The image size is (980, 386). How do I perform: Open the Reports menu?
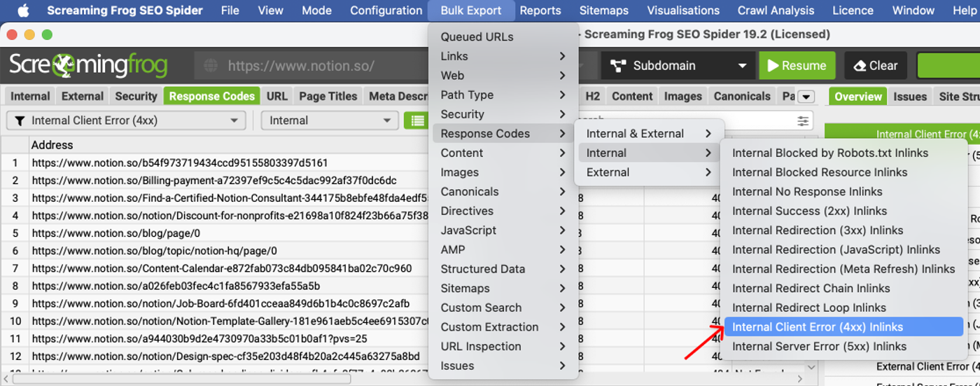click(540, 11)
